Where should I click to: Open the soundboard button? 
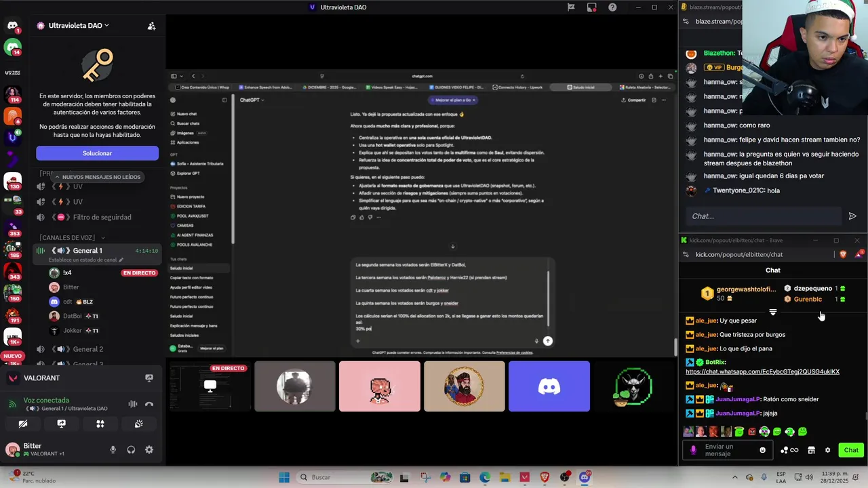tap(139, 424)
